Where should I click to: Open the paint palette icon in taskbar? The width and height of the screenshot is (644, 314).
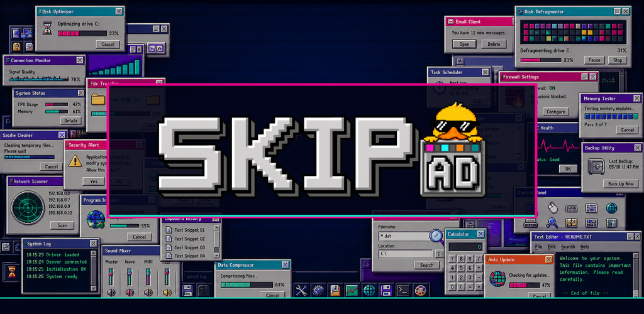click(x=420, y=290)
